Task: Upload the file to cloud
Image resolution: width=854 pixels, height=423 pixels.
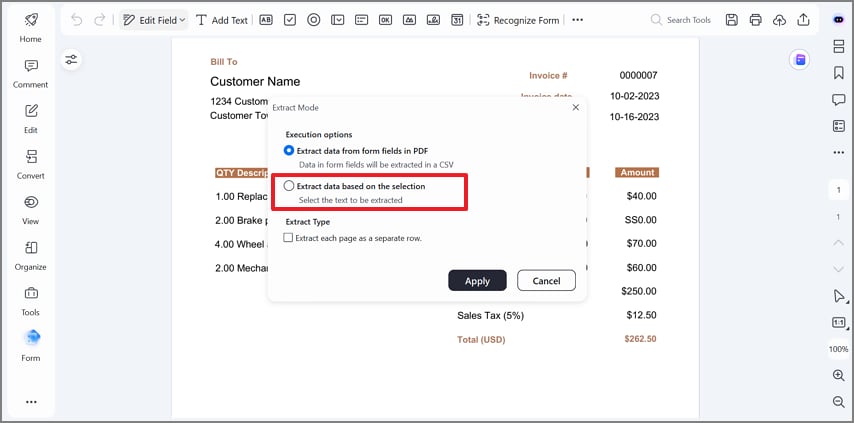Action: [x=779, y=20]
